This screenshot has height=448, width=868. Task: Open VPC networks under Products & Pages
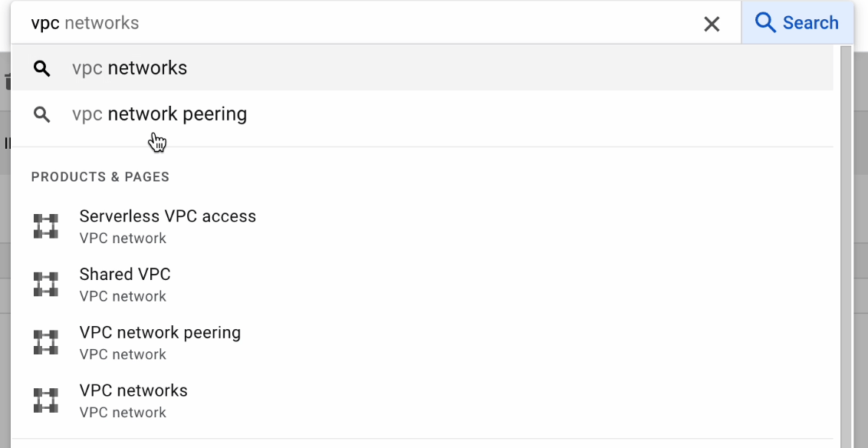pos(133,390)
